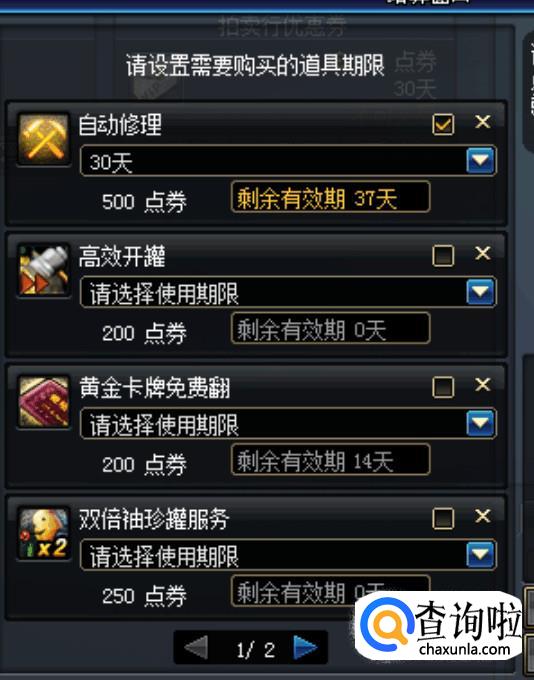Tick the 黄金卡牌免费翻 checkbox
Screen dimensions: 534x680
(x=443, y=387)
